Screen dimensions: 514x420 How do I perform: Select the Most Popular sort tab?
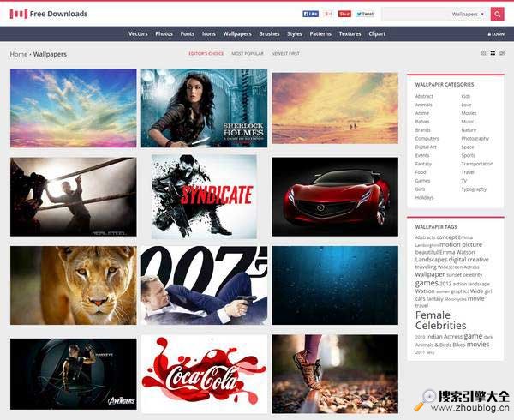(248, 53)
